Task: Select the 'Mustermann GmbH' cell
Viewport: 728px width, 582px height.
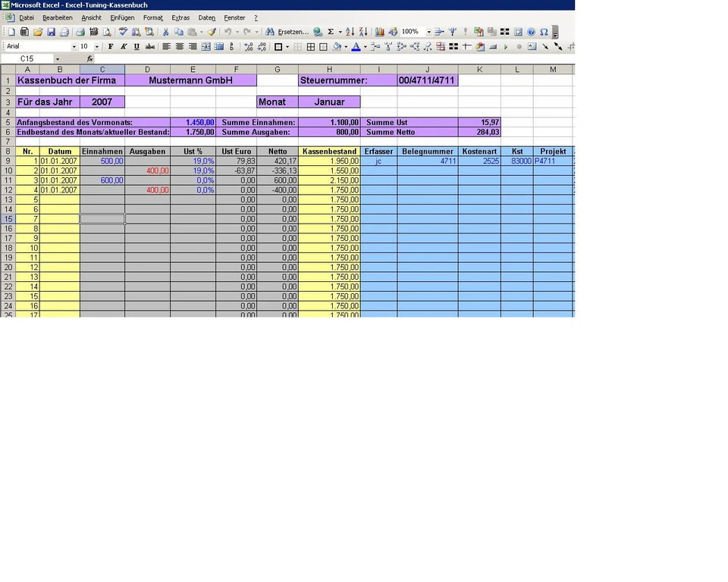Action: click(190, 80)
